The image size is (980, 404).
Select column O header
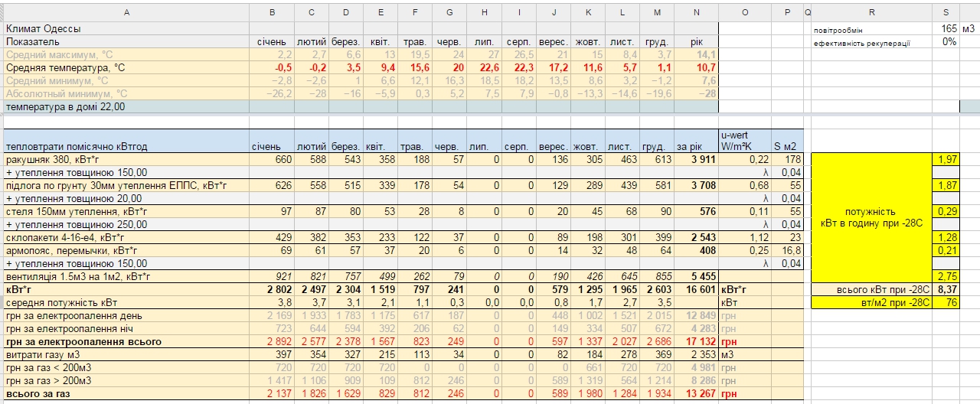click(746, 12)
